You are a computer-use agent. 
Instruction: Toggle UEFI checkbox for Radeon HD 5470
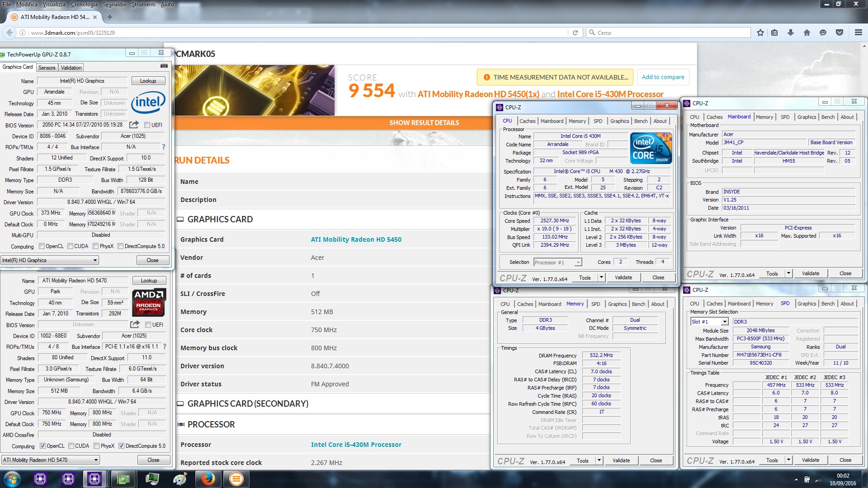(148, 325)
